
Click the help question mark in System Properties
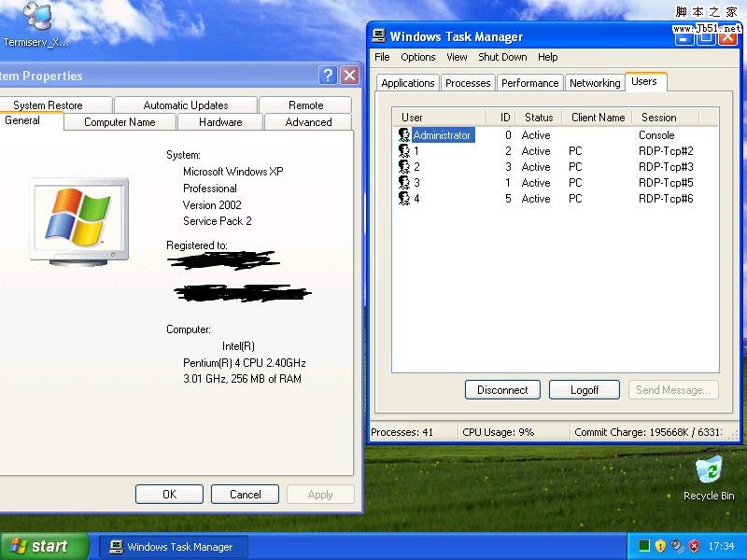(328, 75)
